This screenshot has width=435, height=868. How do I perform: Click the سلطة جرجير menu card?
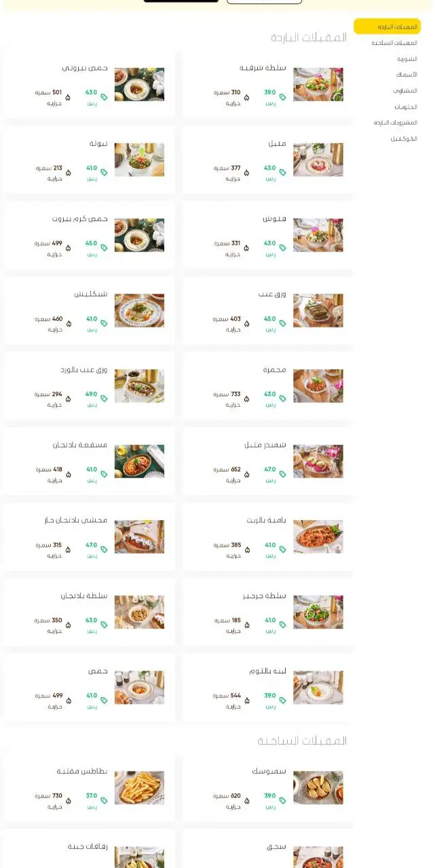[267, 612]
